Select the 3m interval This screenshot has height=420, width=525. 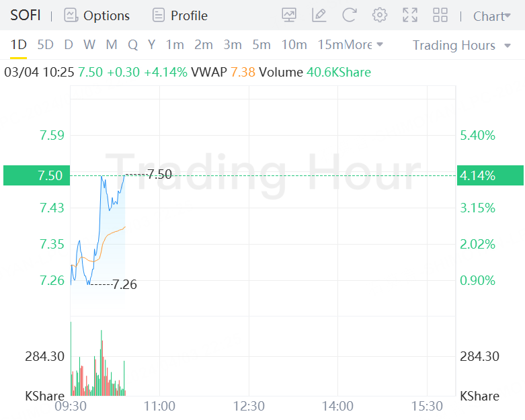tap(233, 44)
